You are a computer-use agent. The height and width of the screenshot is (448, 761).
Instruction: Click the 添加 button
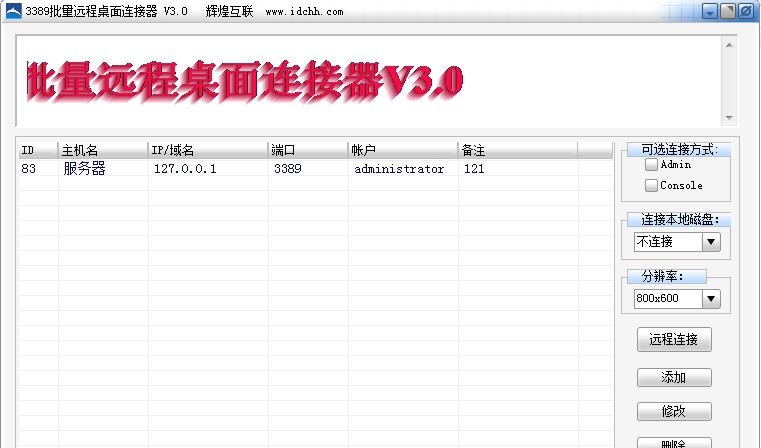(x=674, y=377)
